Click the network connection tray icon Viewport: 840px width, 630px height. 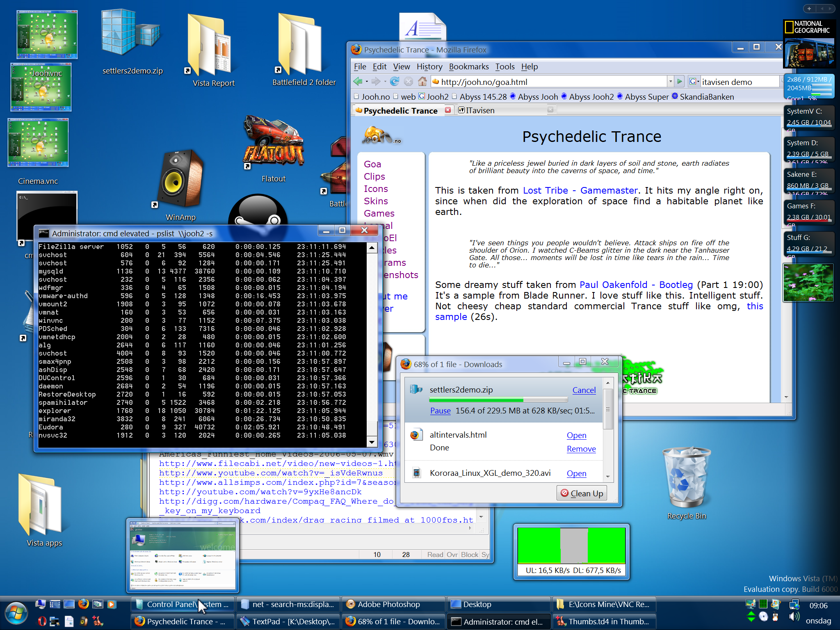(x=794, y=604)
